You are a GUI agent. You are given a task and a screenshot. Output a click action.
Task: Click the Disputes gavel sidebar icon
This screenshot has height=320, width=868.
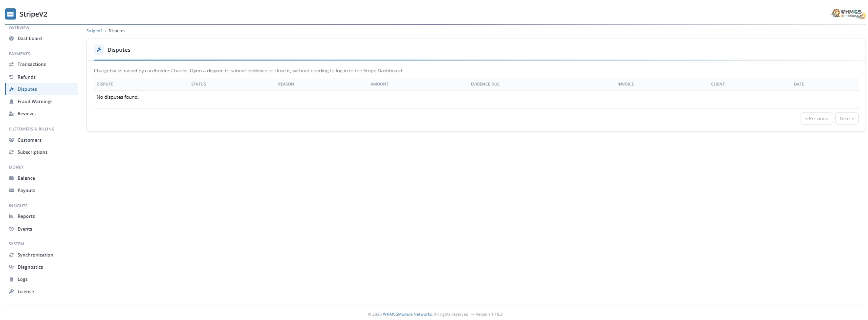[x=12, y=89]
